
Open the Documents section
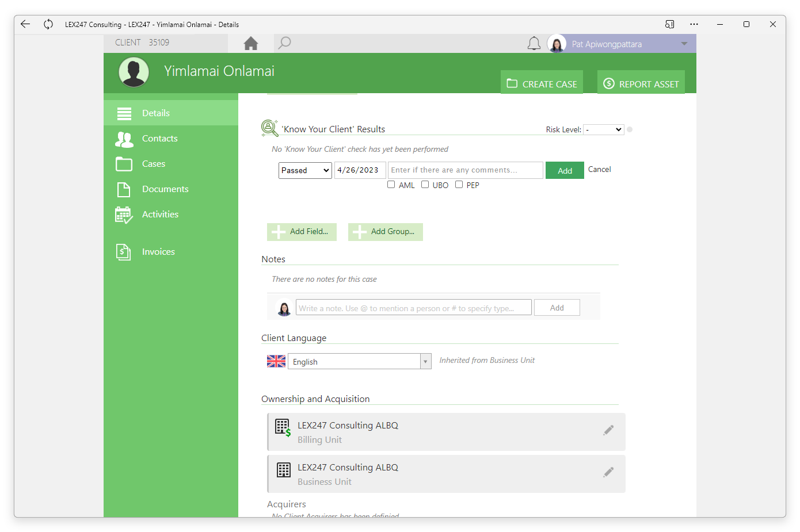pos(171,189)
